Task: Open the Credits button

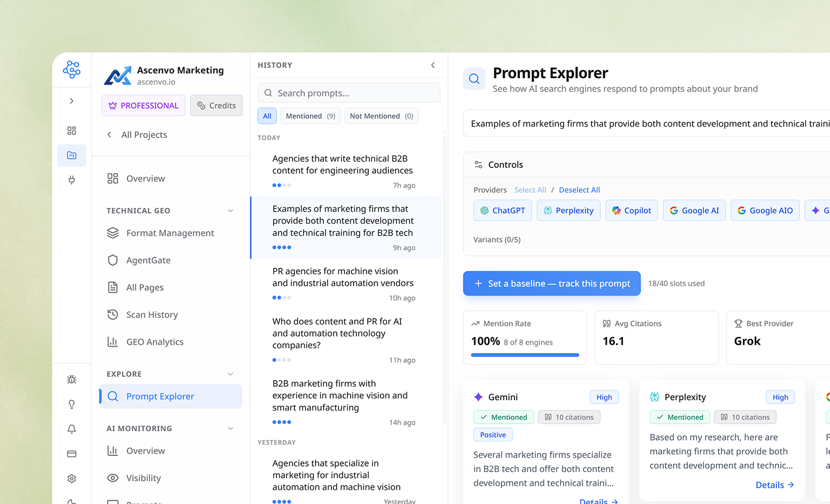Action: pos(216,105)
